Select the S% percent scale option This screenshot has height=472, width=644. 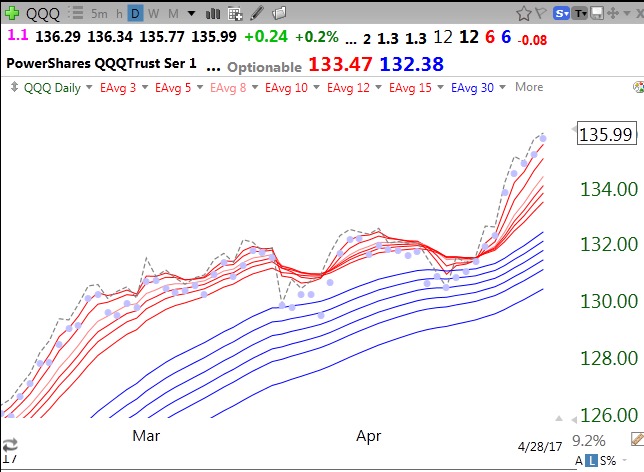click(608, 461)
